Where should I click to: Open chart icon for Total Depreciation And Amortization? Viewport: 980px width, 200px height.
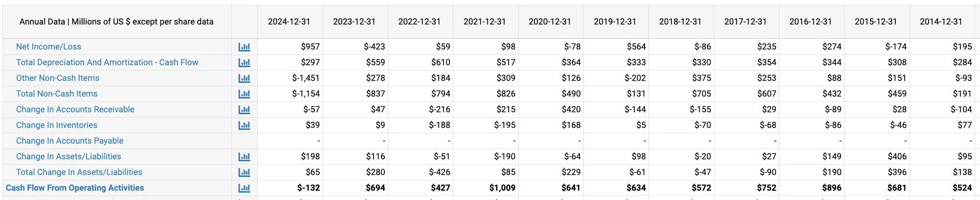[x=244, y=63]
